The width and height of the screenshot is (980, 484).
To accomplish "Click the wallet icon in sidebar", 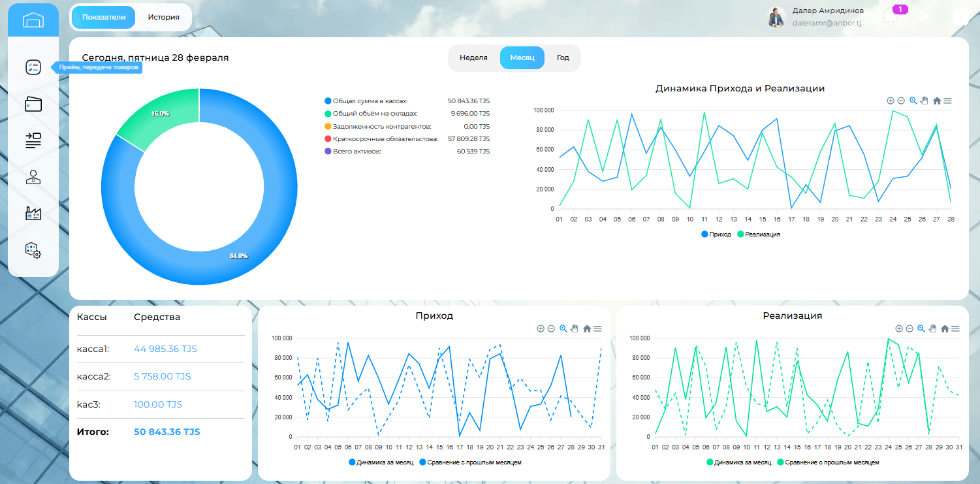I will [33, 104].
